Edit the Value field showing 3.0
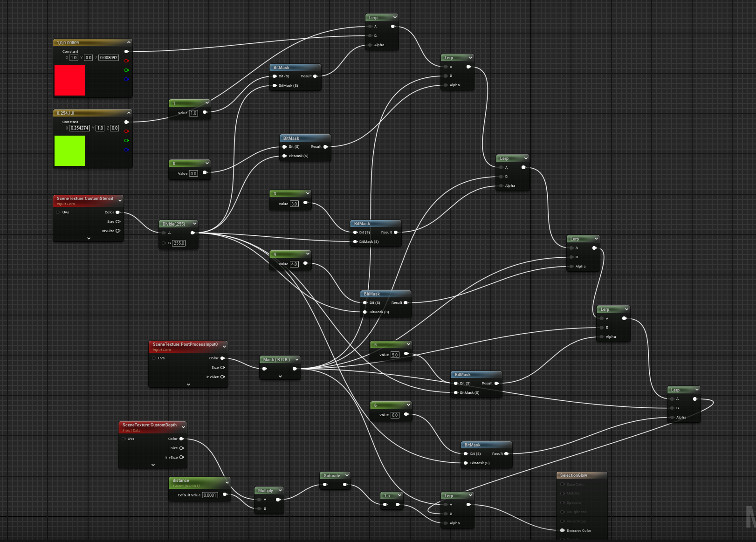The height and width of the screenshot is (542, 756). tap(294, 204)
